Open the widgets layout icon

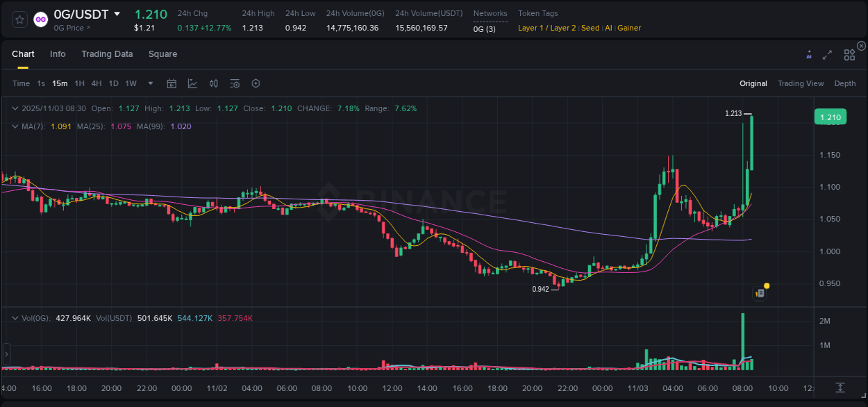point(849,55)
